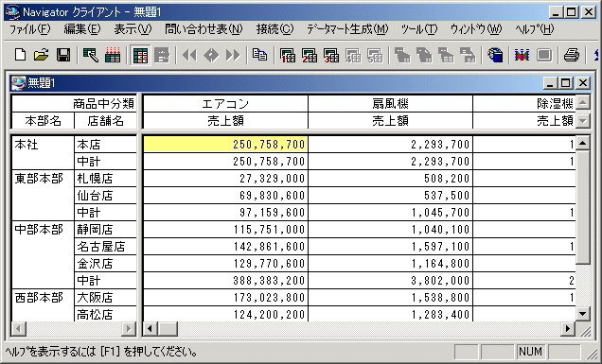Select the 金沢店 row label
The image size is (602, 364).
pyautogui.click(x=106, y=264)
